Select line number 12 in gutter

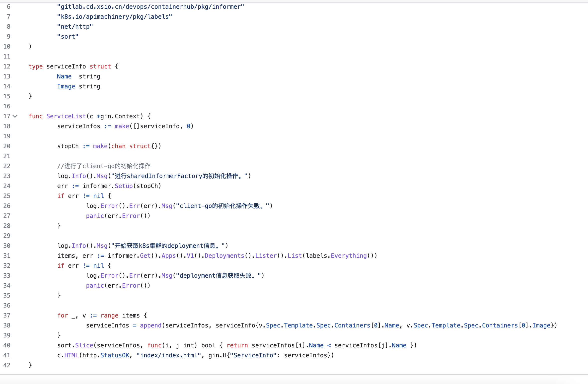[x=7, y=66]
